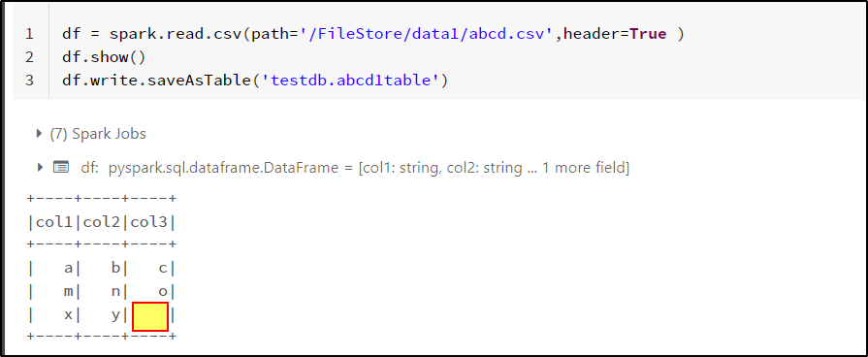Click the value 'a' in first row
This screenshot has height=357, width=868.
pos(69,269)
